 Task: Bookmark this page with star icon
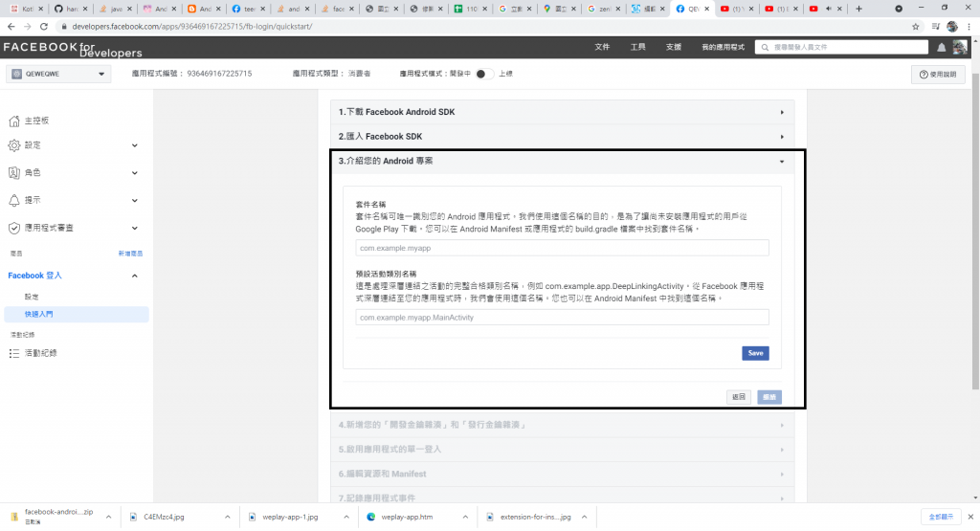point(916,26)
